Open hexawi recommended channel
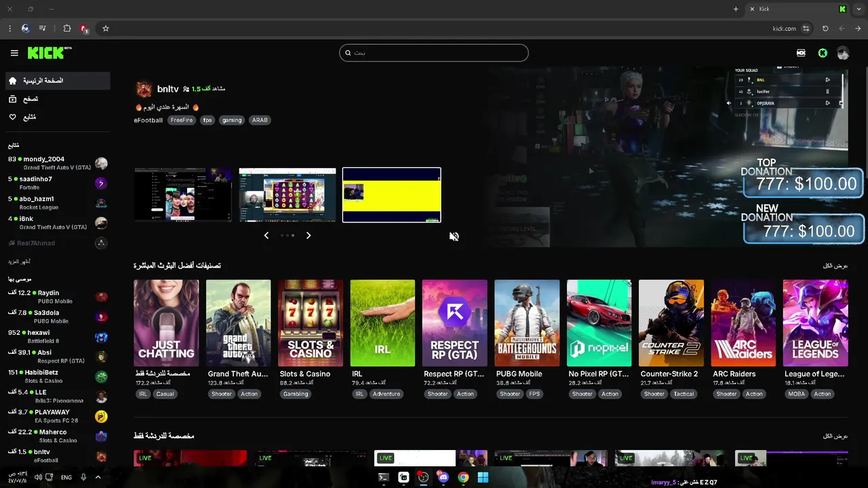Viewport: 868px width, 488px height. (57, 337)
